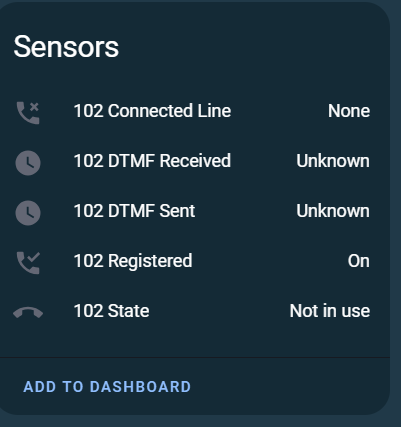Select the word Registered in the sensor list
Image resolution: width=401 pixels, height=427 pixels.
tap(150, 261)
